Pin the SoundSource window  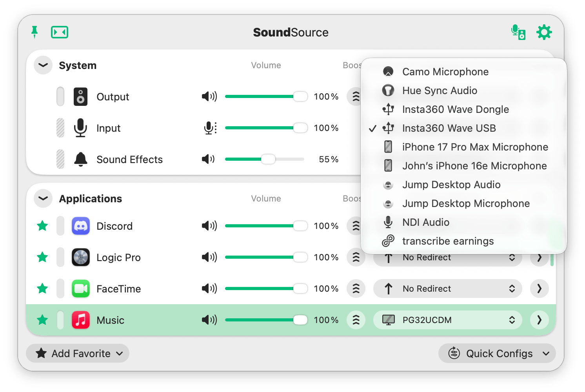tap(35, 32)
